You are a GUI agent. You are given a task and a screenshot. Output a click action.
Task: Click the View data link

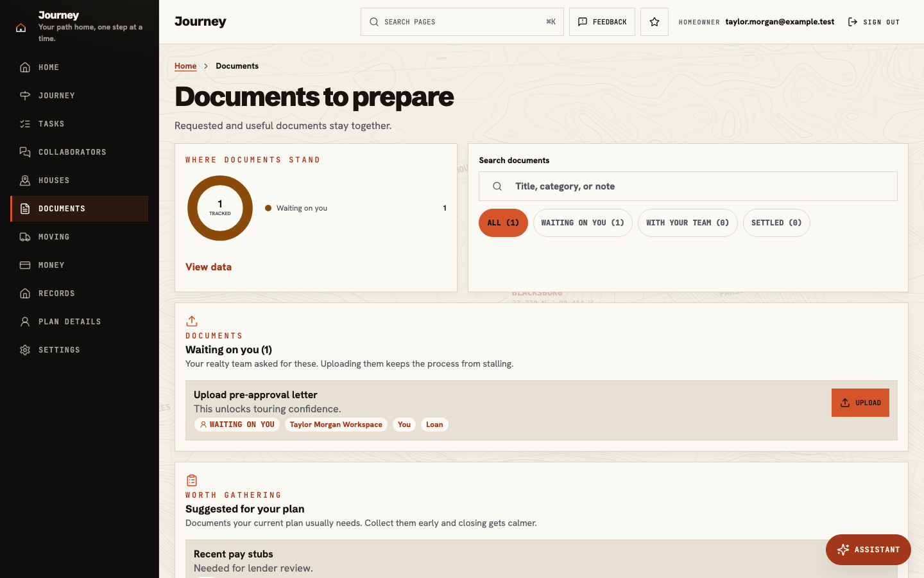coord(209,267)
